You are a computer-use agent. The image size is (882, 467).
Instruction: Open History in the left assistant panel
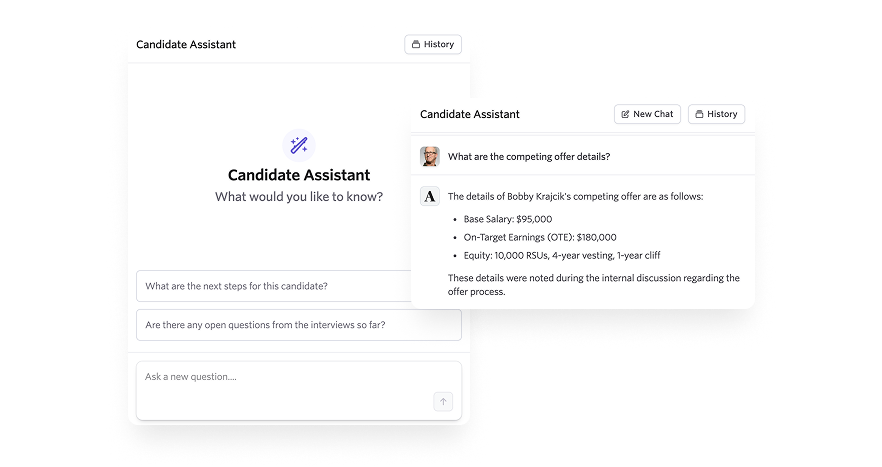[x=433, y=44]
